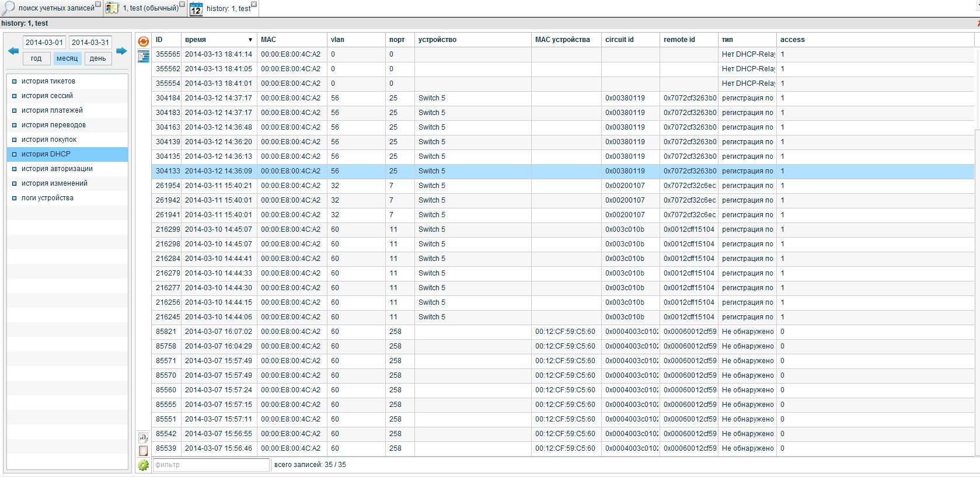Open the green gear settings icon
This screenshot has width=980, height=477.
[143, 465]
